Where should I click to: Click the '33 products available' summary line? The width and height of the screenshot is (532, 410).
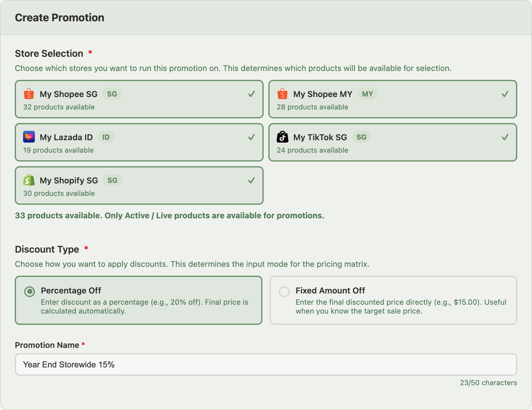coord(170,215)
